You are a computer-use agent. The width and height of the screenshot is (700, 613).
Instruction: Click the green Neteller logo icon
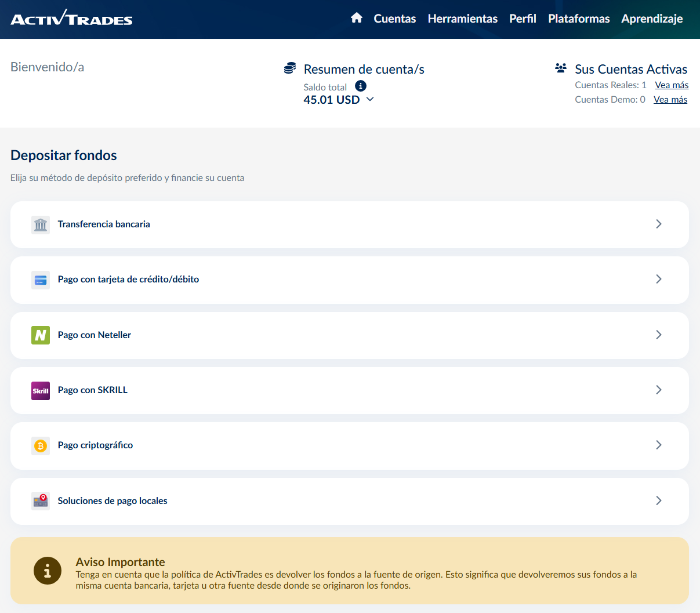pyautogui.click(x=41, y=335)
